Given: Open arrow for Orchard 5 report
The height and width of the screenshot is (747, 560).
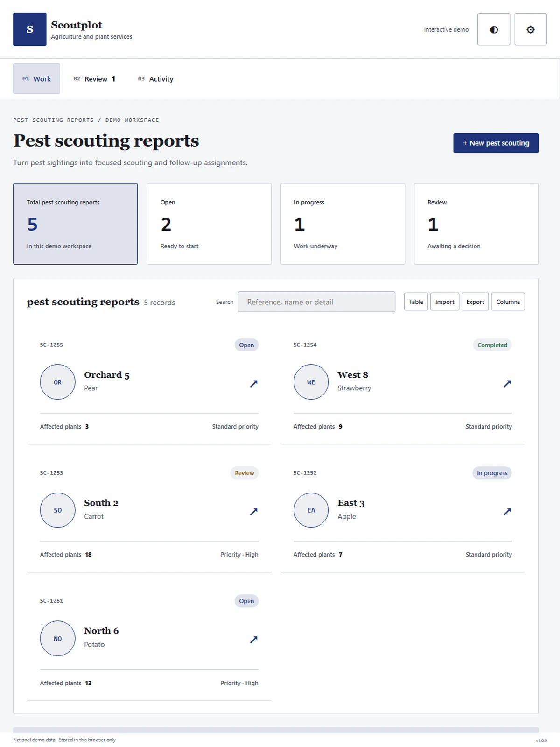Looking at the screenshot, I should (253, 383).
